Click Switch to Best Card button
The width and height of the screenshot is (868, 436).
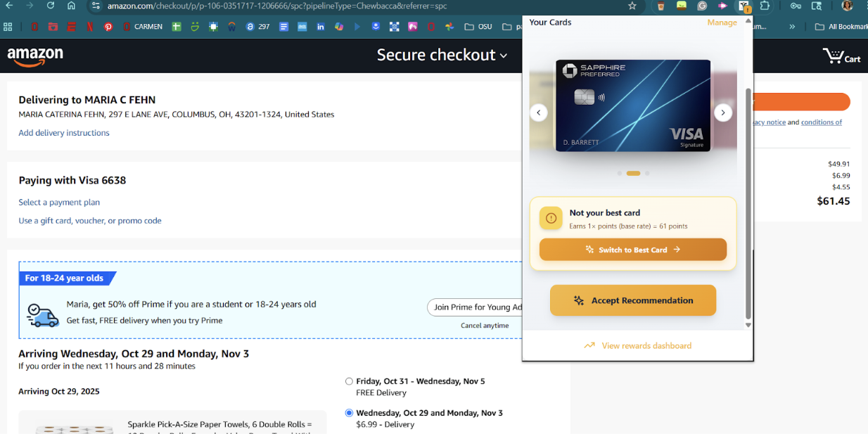pos(633,250)
